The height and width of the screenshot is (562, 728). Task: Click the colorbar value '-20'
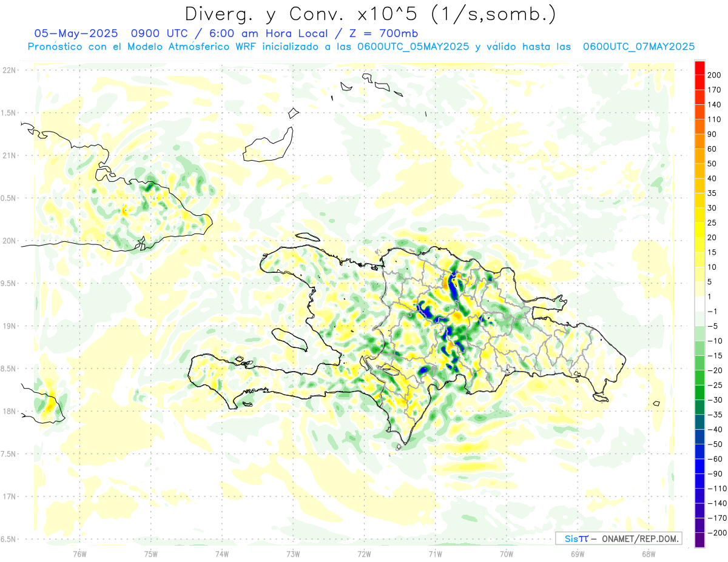(716, 370)
